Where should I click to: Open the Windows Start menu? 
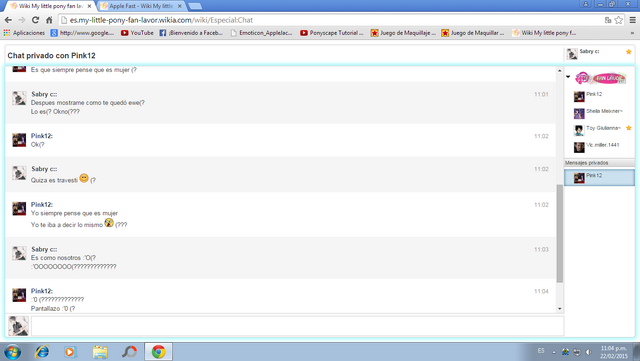click(x=12, y=352)
